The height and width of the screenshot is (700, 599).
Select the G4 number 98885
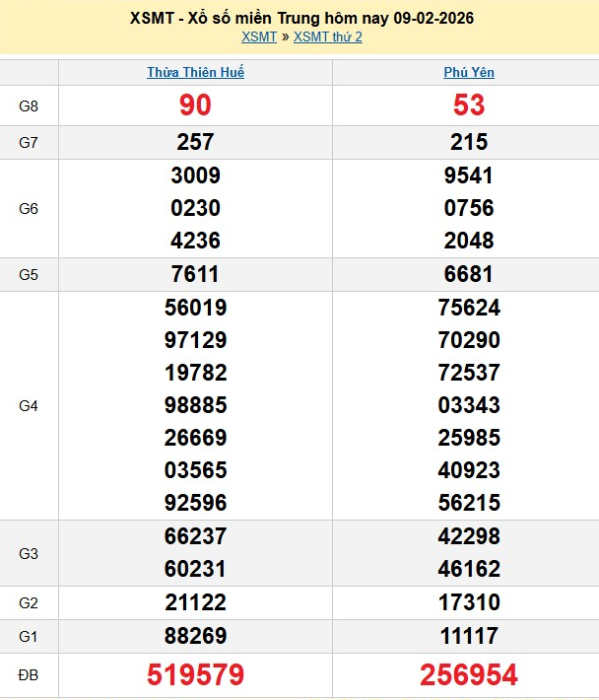click(195, 405)
